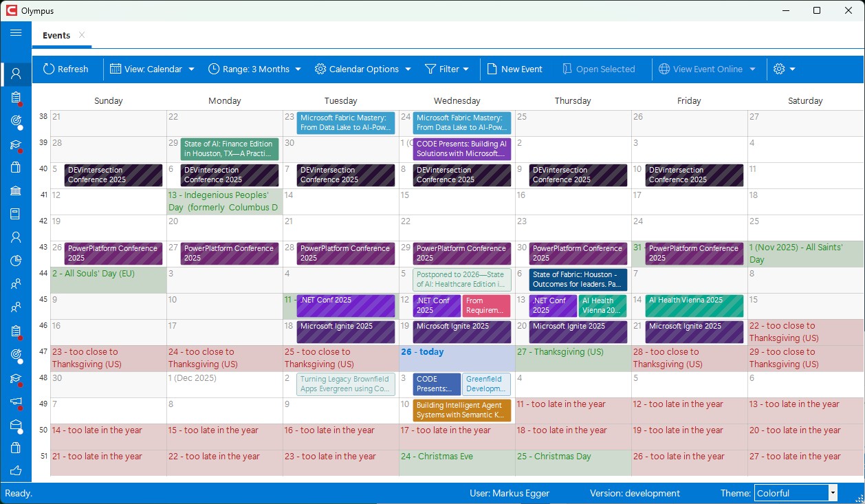Select the State of AI: Finance Edition event

pyautogui.click(x=230, y=149)
